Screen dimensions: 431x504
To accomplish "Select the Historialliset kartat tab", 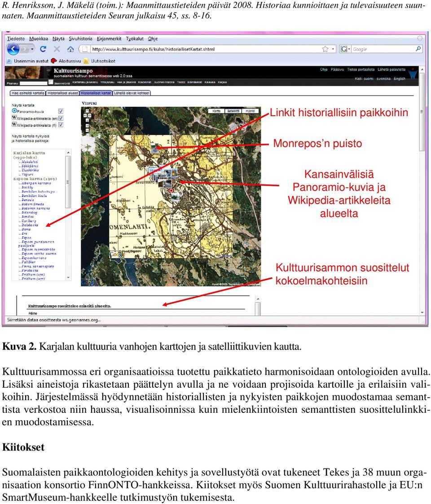I will [96, 93].
